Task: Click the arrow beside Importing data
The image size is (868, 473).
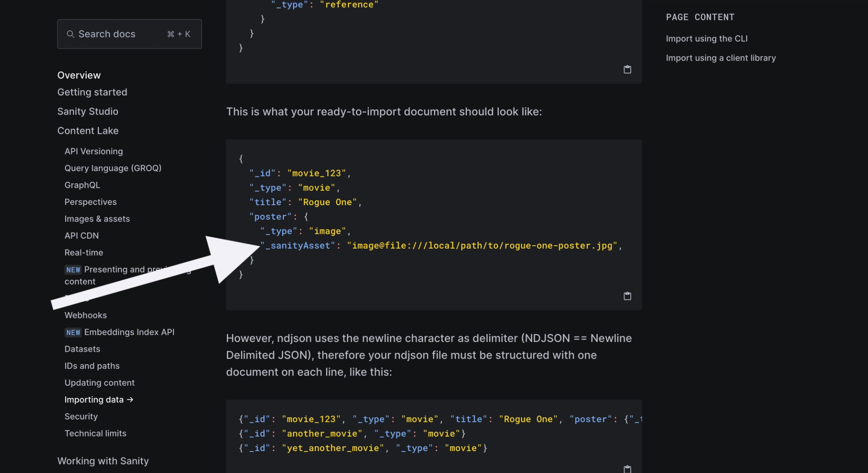Action: [130, 400]
